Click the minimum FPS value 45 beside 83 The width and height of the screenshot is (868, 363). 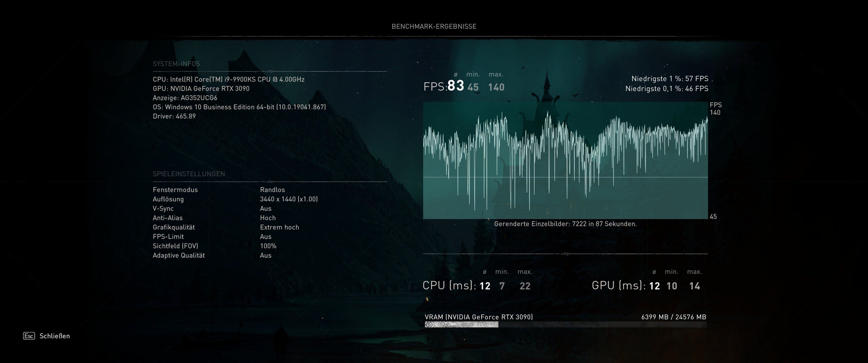click(x=473, y=87)
